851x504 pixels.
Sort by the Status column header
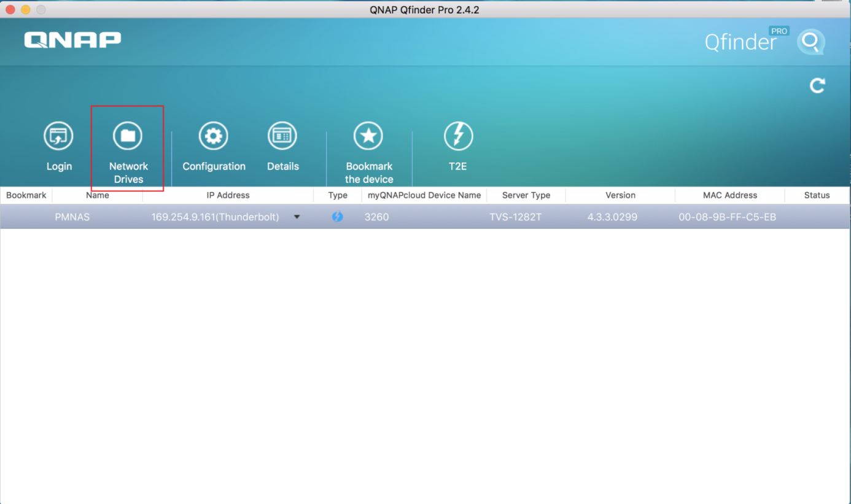click(817, 195)
